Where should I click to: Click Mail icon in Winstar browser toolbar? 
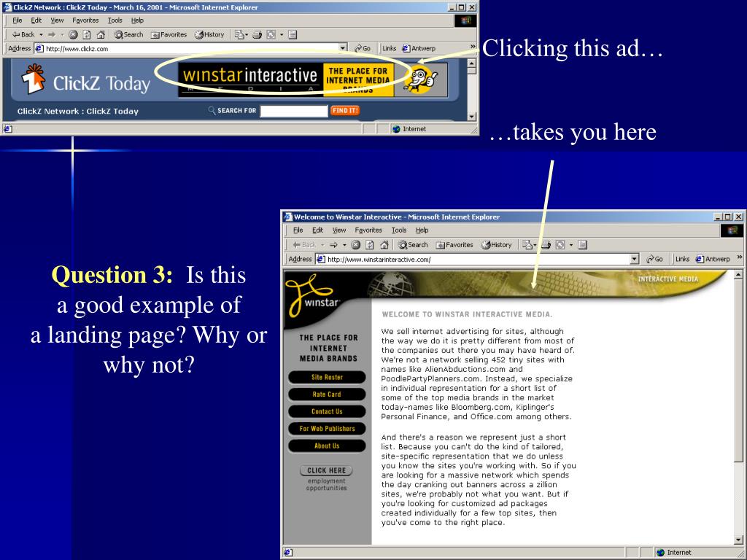[527, 245]
